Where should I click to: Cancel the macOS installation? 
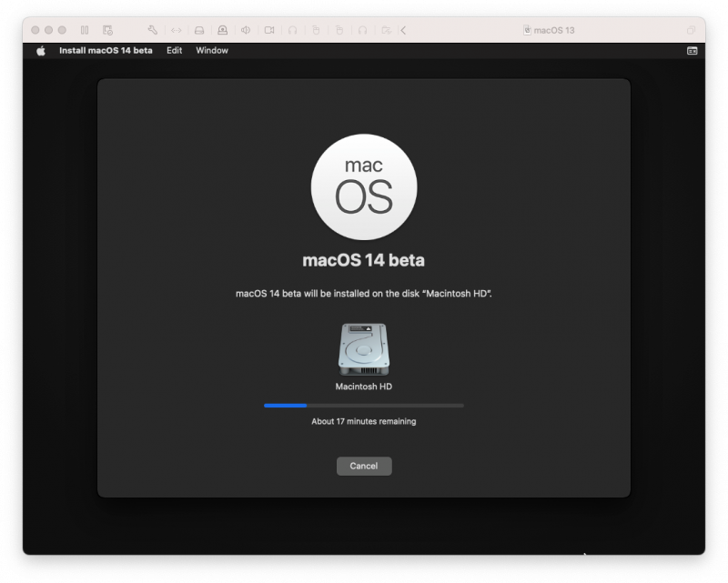364,466
